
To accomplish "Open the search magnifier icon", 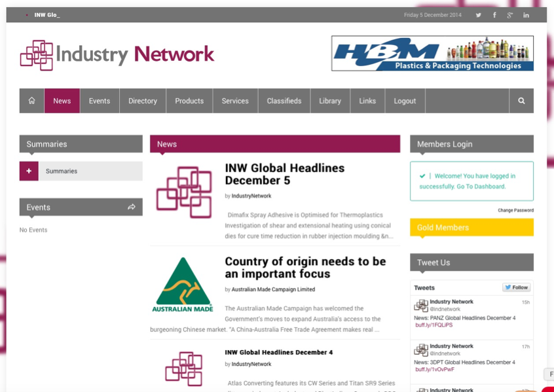I will (521, 101).
